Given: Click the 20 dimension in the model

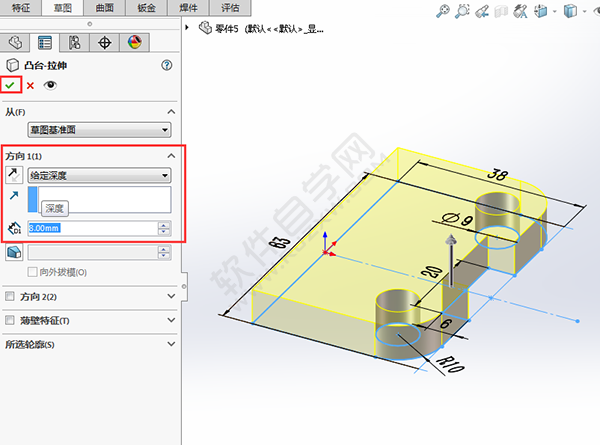Looking at the screenshot, I should pos(431,272).
